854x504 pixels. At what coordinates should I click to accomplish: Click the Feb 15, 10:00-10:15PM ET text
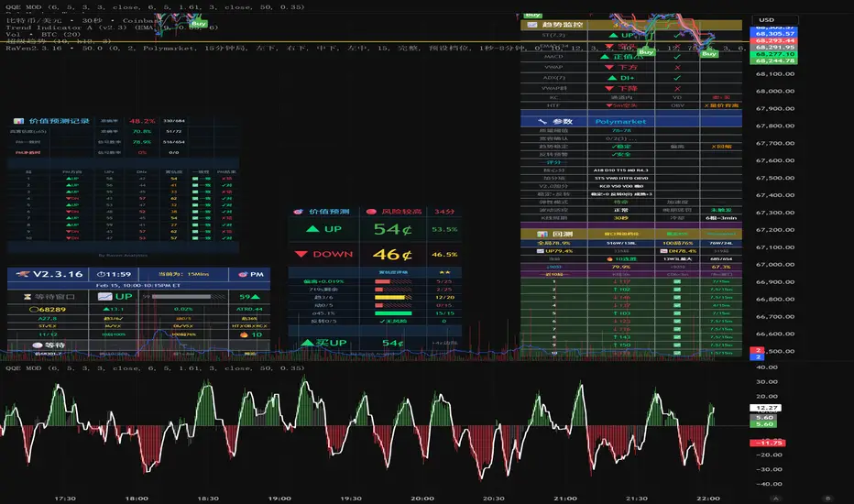pyautogui.click(x=138, y=286)
